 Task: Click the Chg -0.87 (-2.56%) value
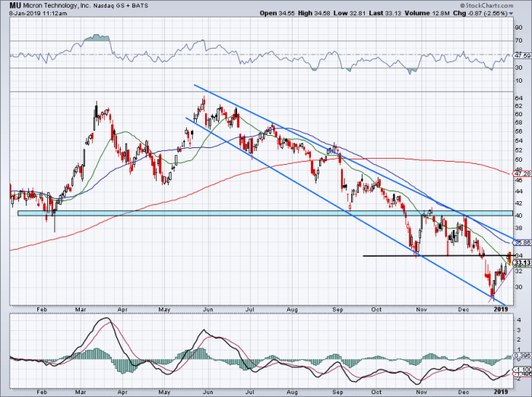point(480,13)
